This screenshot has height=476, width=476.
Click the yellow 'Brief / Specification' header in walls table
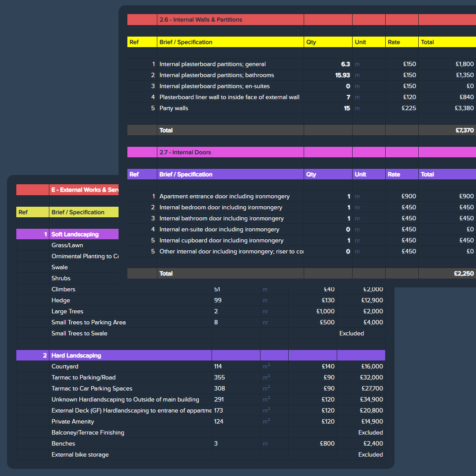(x=186, y=42)
